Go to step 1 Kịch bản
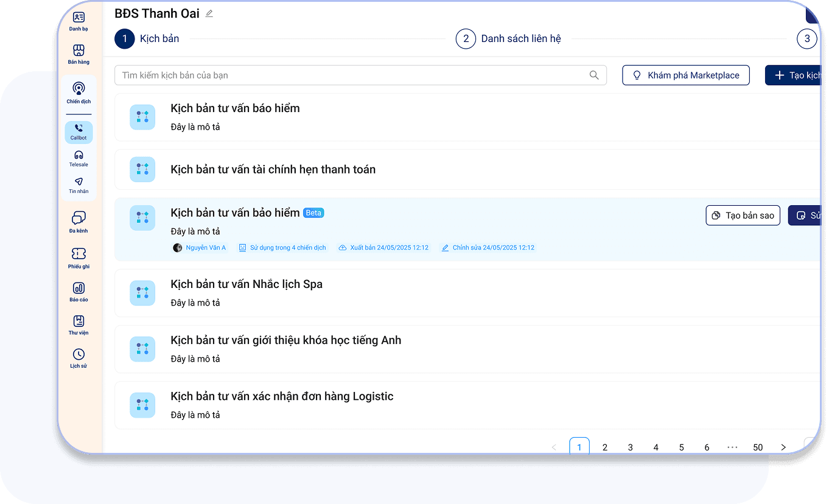 click(147, 38)
